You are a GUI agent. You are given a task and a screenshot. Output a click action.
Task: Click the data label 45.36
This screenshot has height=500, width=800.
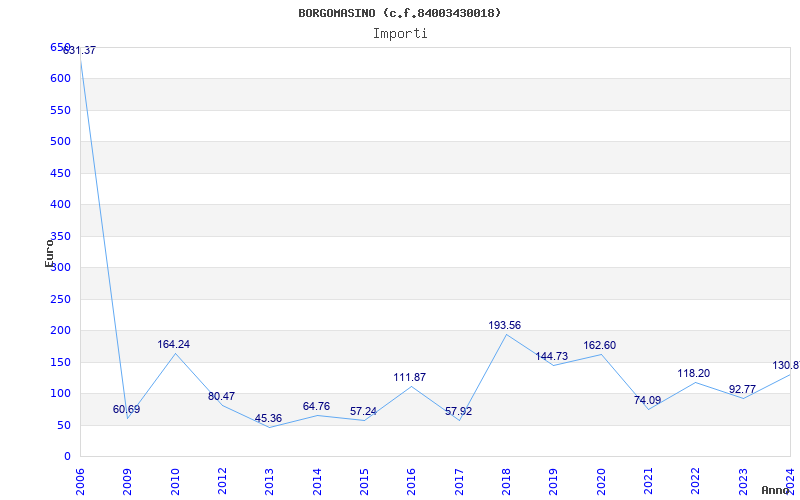[x=268, y=418]
